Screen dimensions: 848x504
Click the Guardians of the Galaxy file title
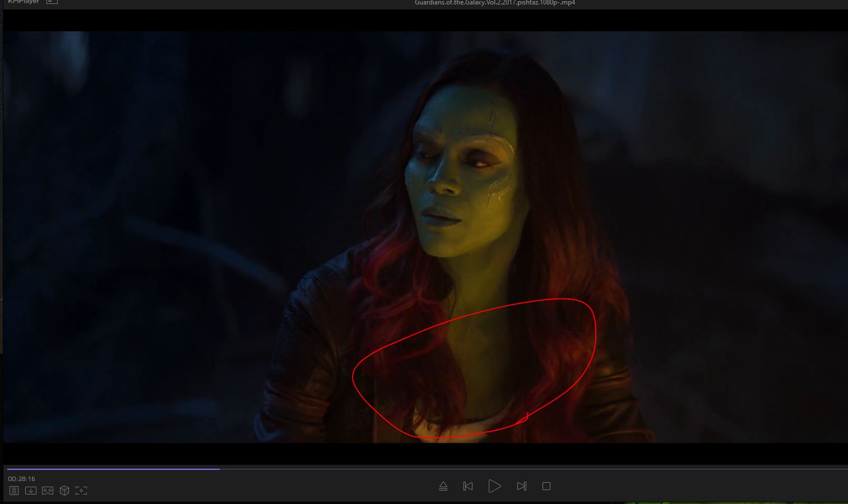[x=494, y=3]
